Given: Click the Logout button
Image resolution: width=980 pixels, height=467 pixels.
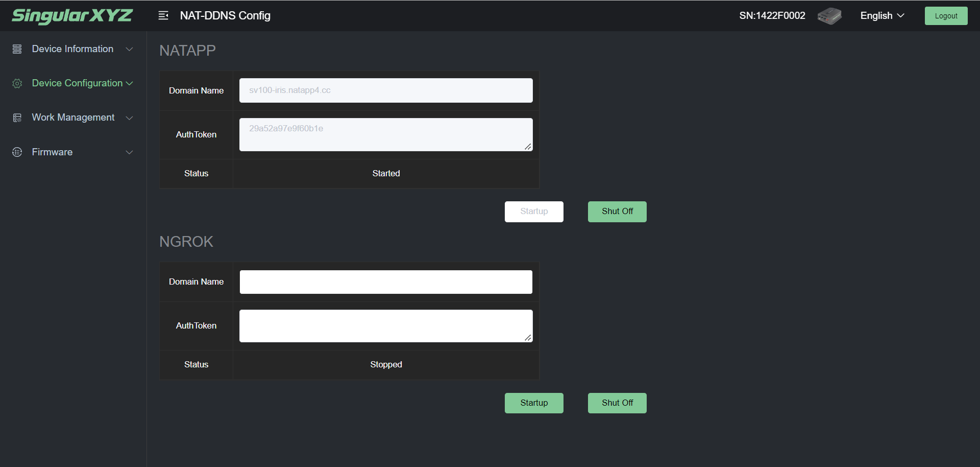Looking at the screenshot, I should [946, 16].
